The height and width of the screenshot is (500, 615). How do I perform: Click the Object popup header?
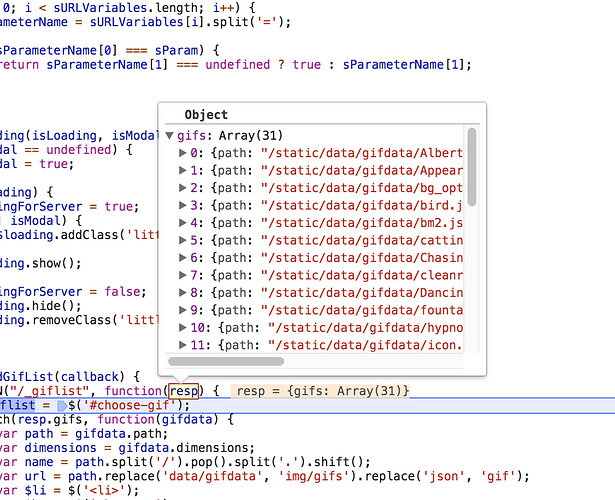(x=206, y=115)
